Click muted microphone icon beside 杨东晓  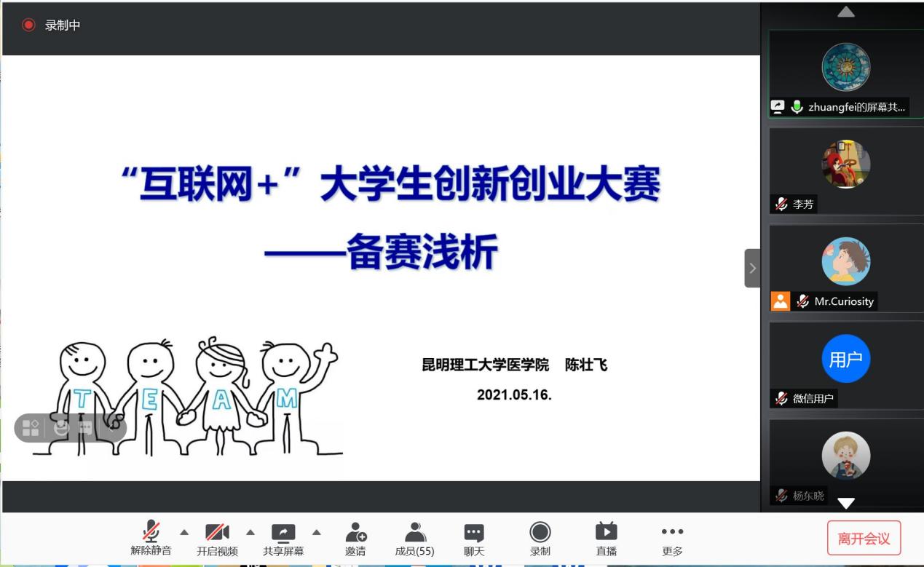click(x=781, y=496)
